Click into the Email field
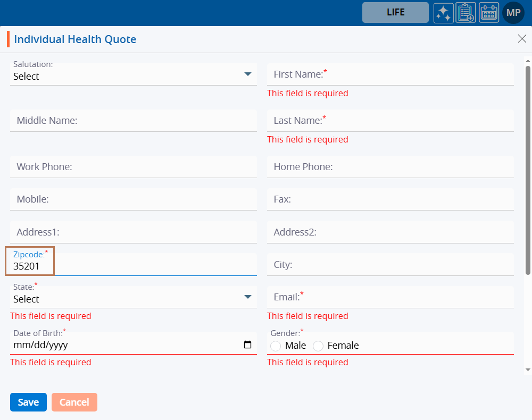The image size is (532, 420). (x=390, y=297)
